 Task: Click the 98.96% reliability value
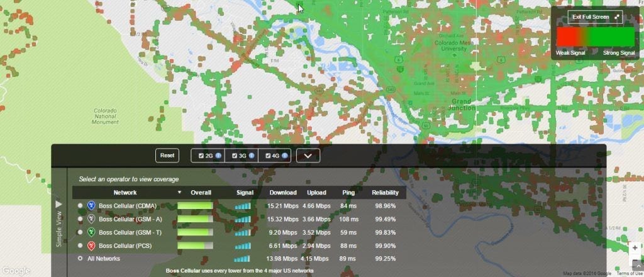point(386,206)
